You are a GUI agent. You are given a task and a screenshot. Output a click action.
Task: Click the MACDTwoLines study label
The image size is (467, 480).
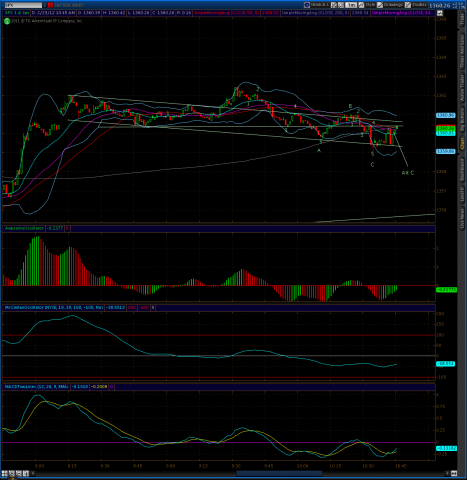(x=37, y=387)
